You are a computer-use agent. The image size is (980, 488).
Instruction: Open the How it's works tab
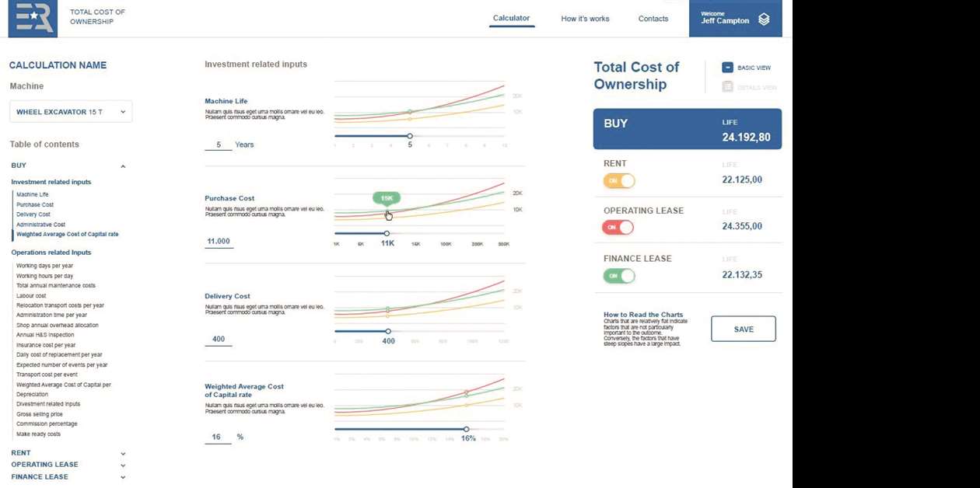[x=585, y=19]
